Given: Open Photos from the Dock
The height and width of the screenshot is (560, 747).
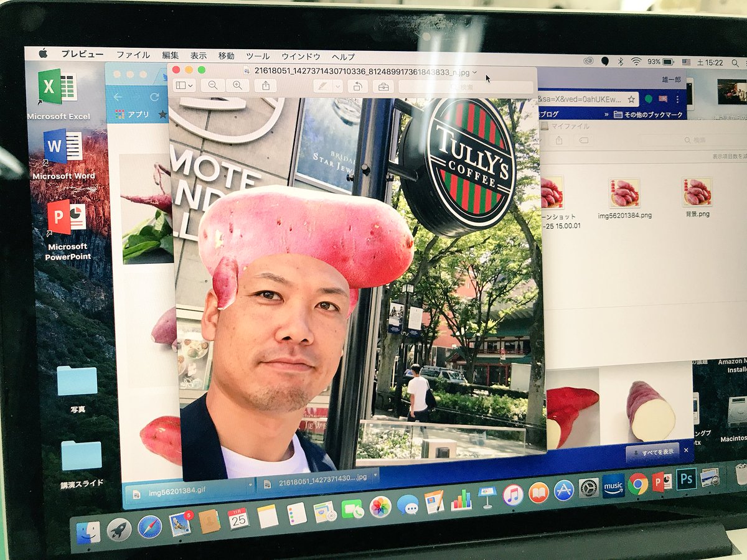Looking at the screenshot, I should [380, 506].
